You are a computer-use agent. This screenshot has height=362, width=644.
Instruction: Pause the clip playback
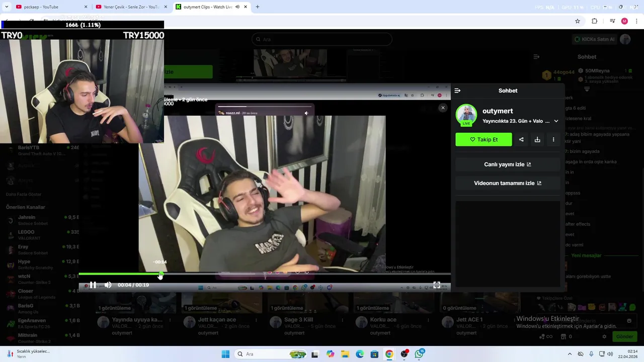[x=93, y=285]
